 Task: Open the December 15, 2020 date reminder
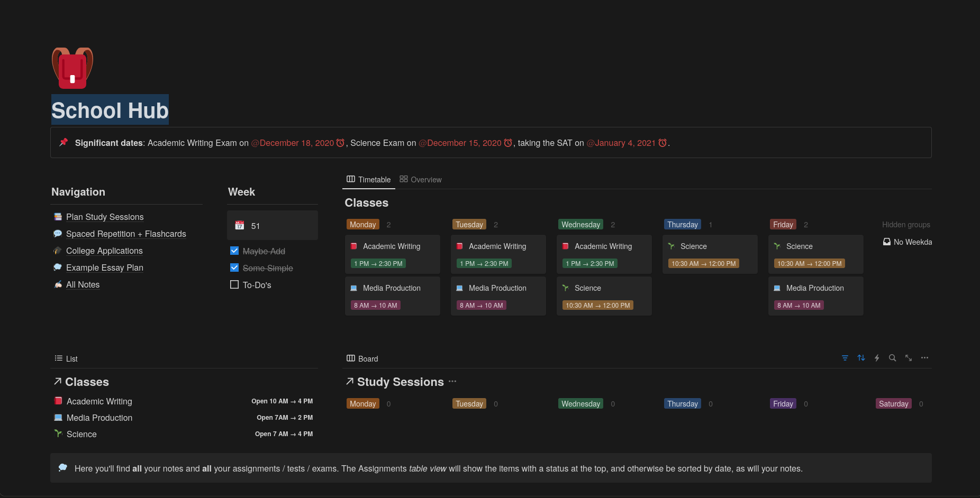[466, 143]
